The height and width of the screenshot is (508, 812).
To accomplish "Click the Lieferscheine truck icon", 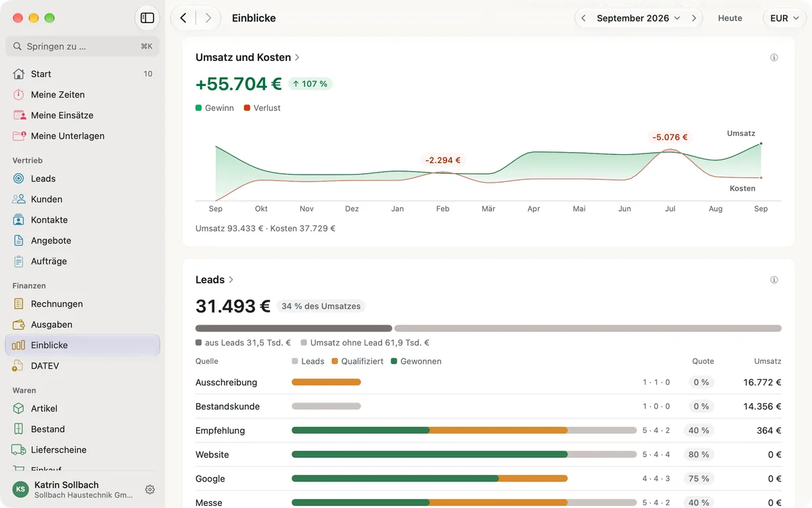I will (x=19, y=450).
